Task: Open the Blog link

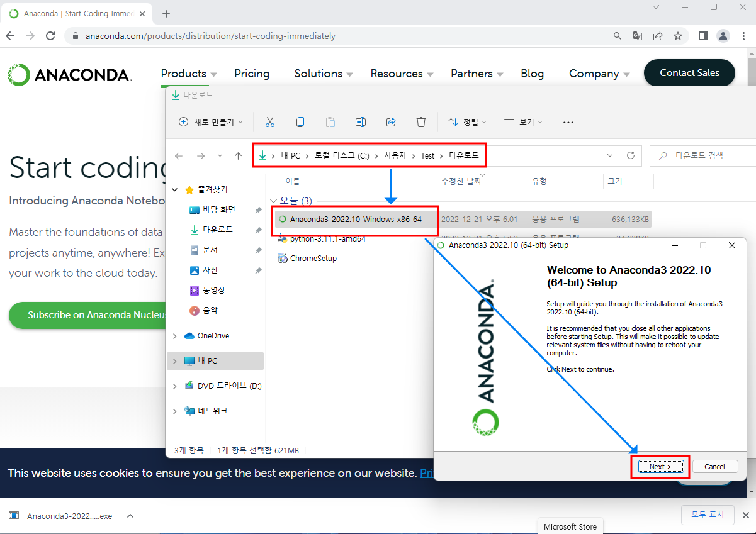Action: click(533, 74)
